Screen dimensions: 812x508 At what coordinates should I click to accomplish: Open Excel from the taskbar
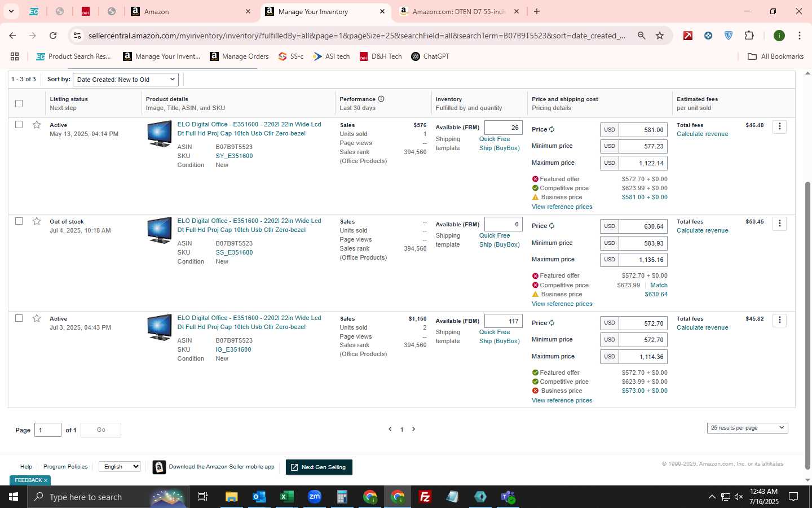click(286, 497)
